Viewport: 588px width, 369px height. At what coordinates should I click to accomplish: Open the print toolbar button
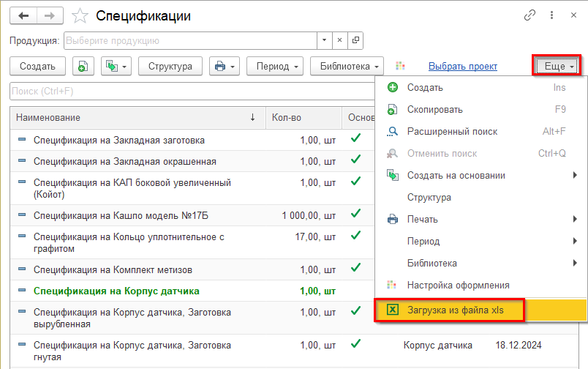pos(224,66)
